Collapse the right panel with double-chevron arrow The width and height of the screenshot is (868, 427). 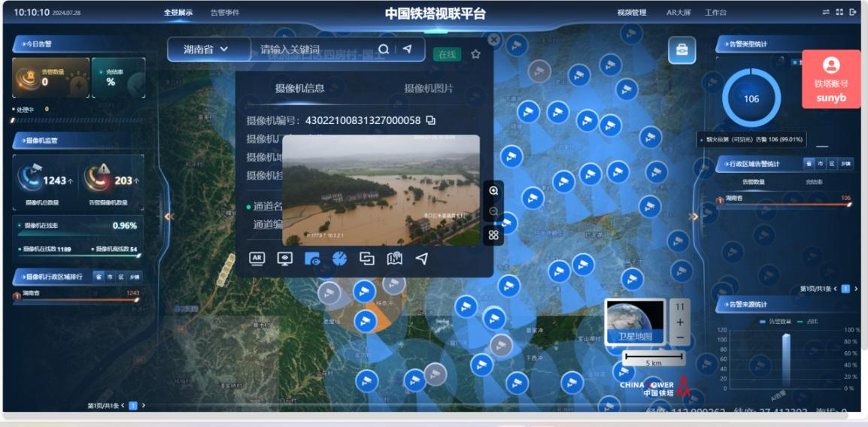point(693,217)
